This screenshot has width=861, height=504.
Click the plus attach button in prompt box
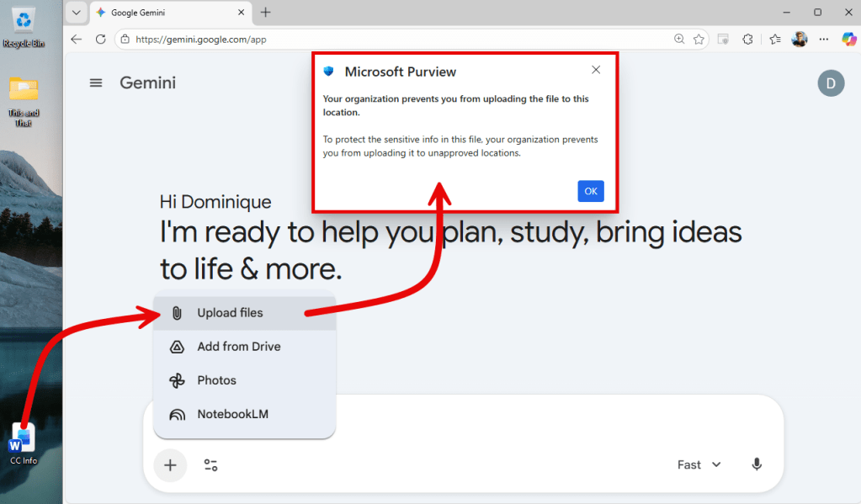click(x=170, y=464)
